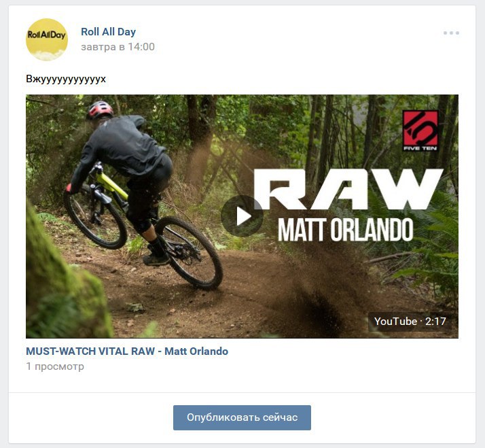Click the rider's red helmet in the thumbnail
This screenshot has height=448, width=485.
[x=100, y=109]
